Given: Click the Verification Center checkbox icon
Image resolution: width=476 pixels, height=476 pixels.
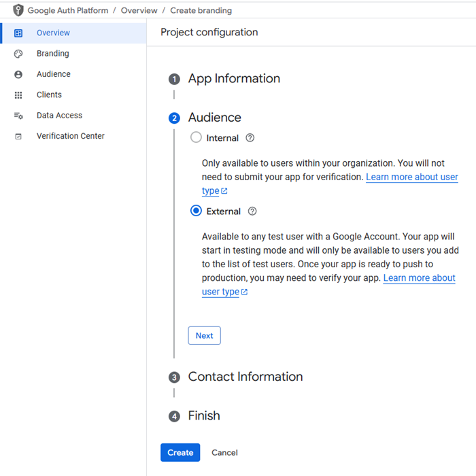Looking at the screenshot, I should (x=18, y=136).
